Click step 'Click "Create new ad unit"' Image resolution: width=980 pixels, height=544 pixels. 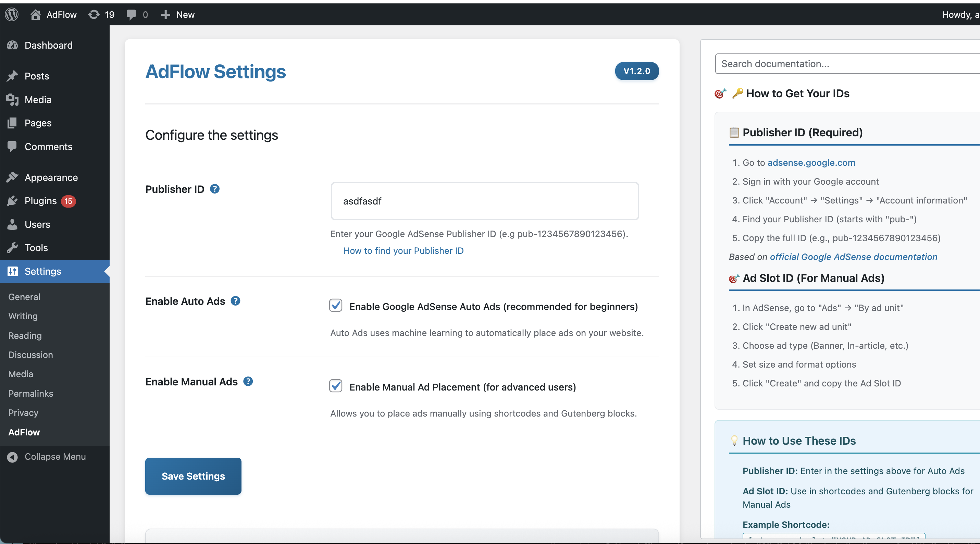pyautogui.click(x=797, y=327)
